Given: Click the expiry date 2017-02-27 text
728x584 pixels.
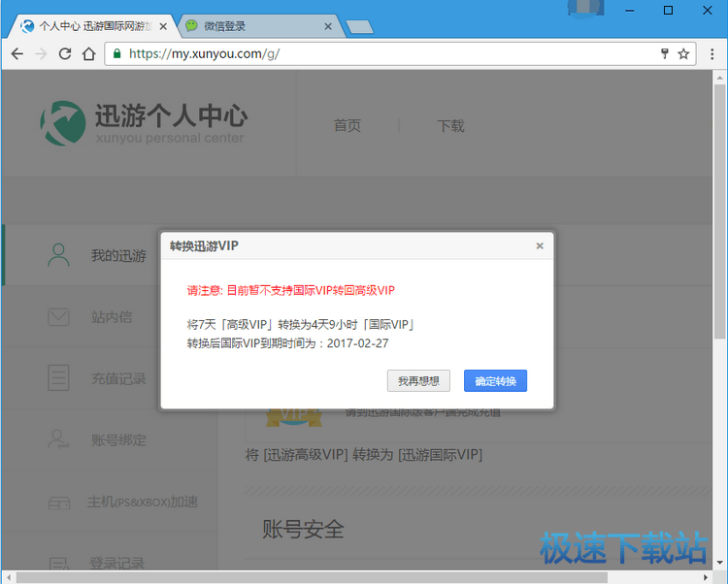Looking at the screenshot, I should (x=357, y=343).
